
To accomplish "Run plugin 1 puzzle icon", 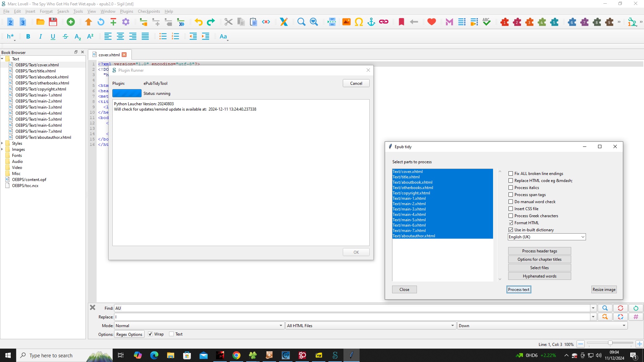I will [x=504, y=22].
